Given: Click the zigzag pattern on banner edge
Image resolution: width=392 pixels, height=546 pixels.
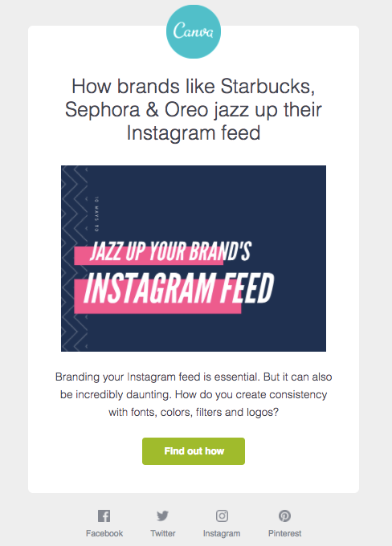Looking at the screenshot, I should (74, 259).
